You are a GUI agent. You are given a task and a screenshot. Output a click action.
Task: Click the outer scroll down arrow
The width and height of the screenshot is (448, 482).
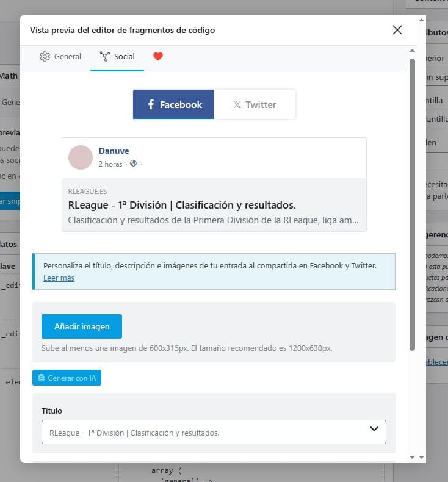(422, 457)
